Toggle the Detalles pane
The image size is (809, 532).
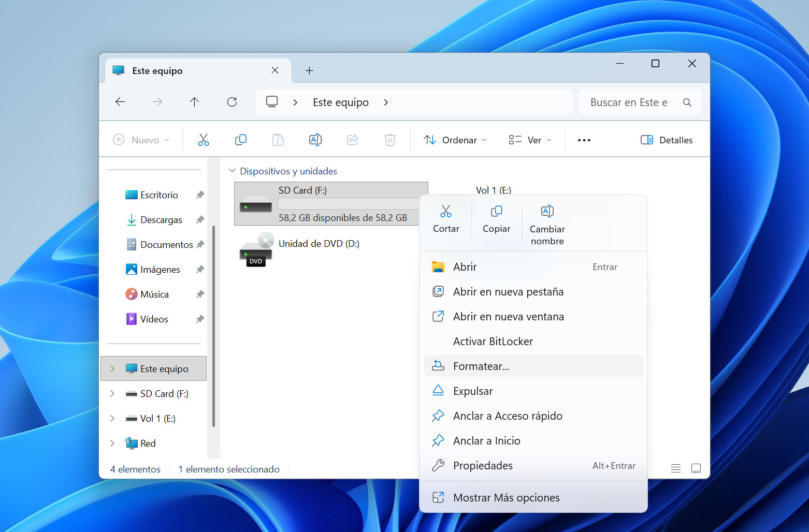pyautogui.click(x=667, y=140)
